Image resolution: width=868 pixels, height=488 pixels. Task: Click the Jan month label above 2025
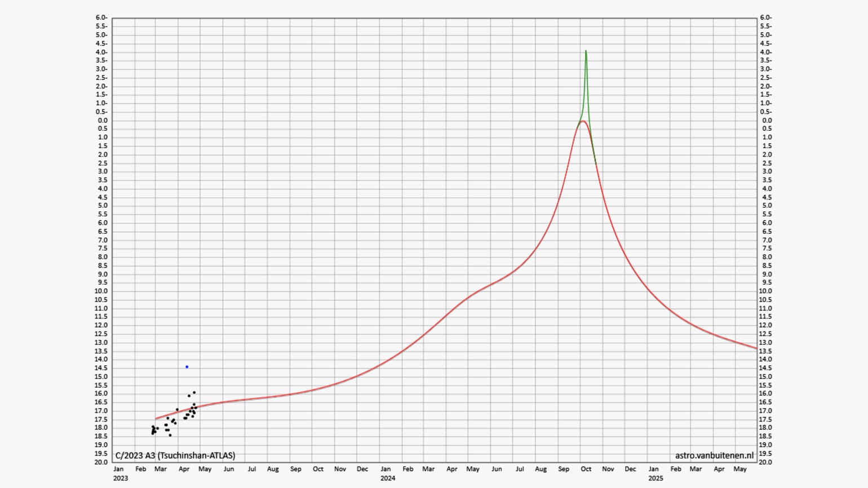[x=653, y=469]
